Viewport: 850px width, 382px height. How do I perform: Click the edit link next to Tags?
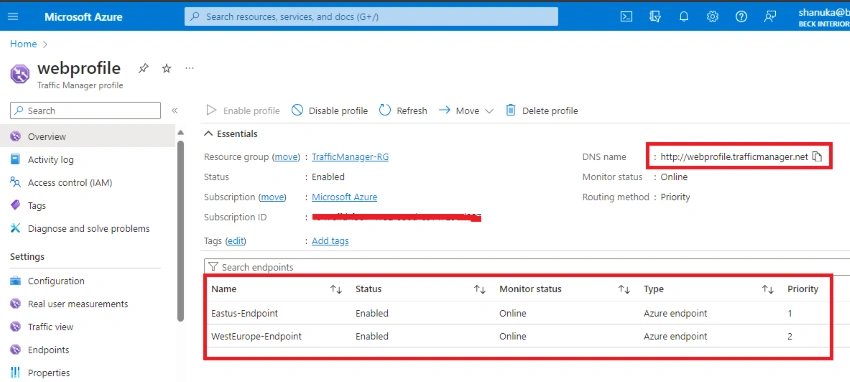235,241
